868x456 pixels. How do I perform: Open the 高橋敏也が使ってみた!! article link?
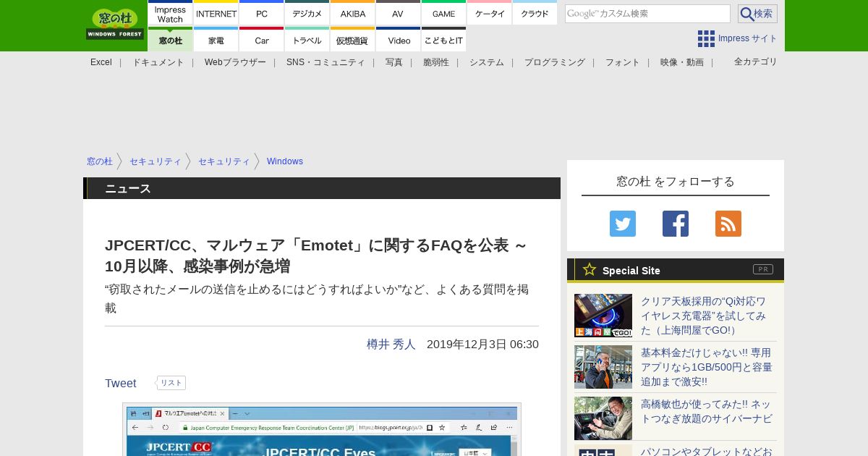707,411
